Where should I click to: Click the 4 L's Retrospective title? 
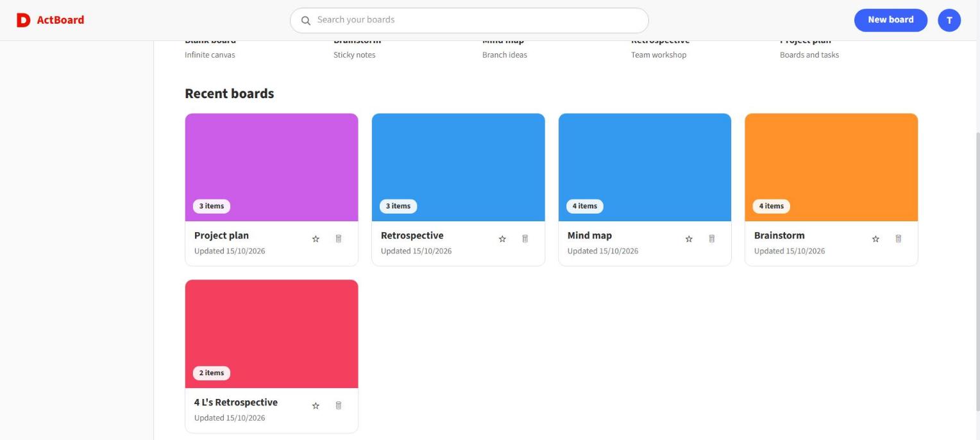tap(236, 402)
